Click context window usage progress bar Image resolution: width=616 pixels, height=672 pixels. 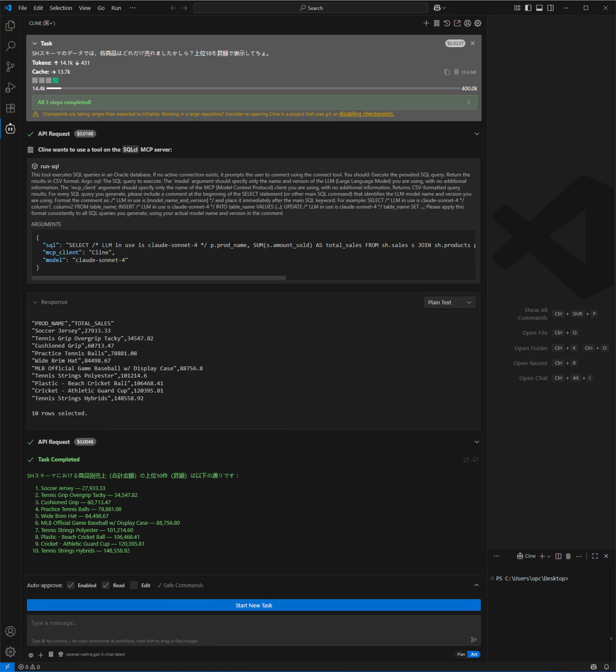coord(253,88)
